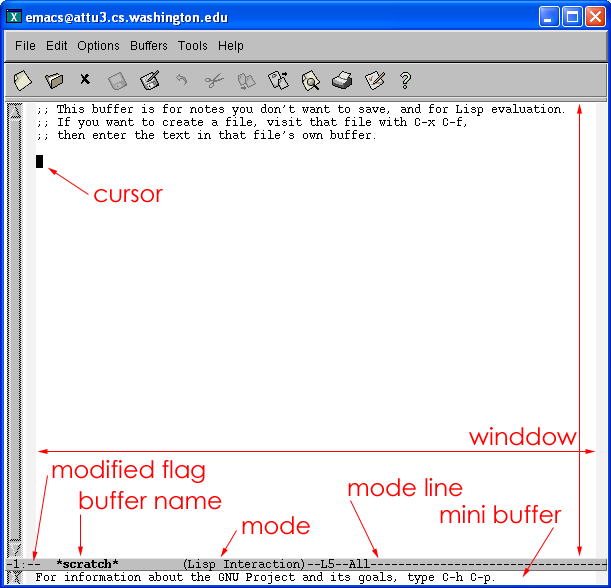Open the File menu
The width and height of the screenshot is (611, 588).
25,46
